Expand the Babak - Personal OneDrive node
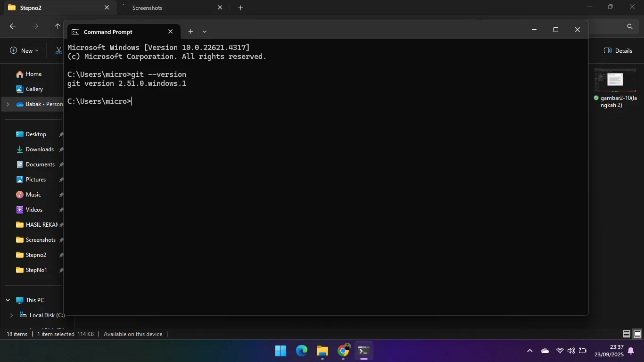The height and width of the screenshot is (362, 644). pyautogui.click(x=8, y=104)
